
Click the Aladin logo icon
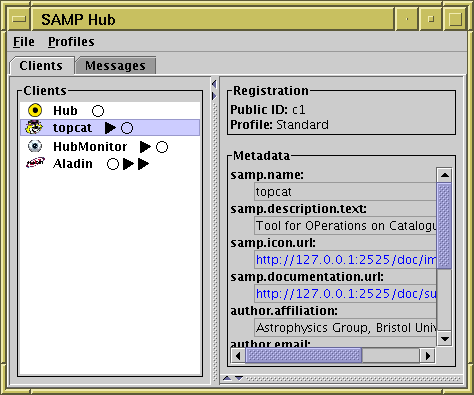[35, 163]
